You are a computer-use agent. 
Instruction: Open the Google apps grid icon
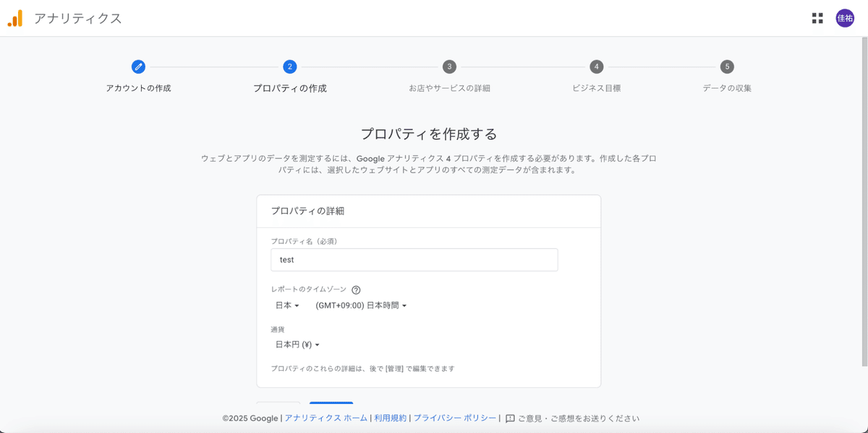(817, 18)
